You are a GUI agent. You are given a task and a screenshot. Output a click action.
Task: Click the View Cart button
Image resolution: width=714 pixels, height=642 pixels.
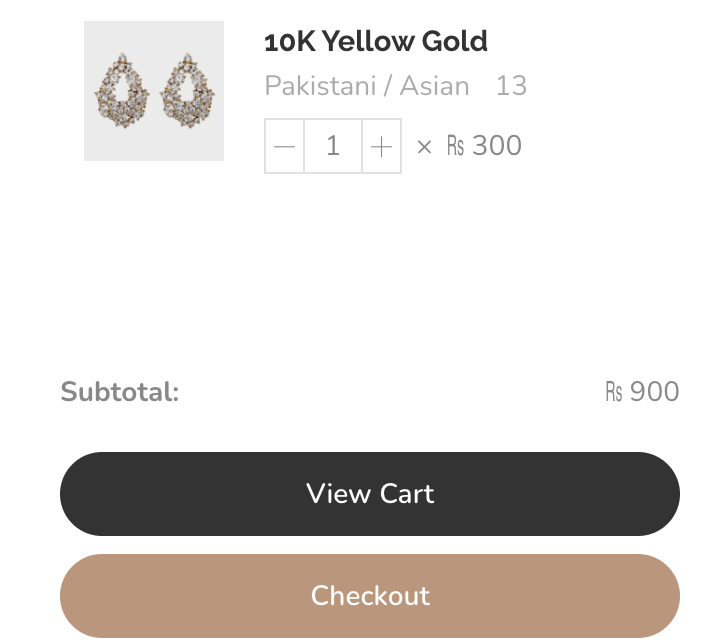coord(370,494)
